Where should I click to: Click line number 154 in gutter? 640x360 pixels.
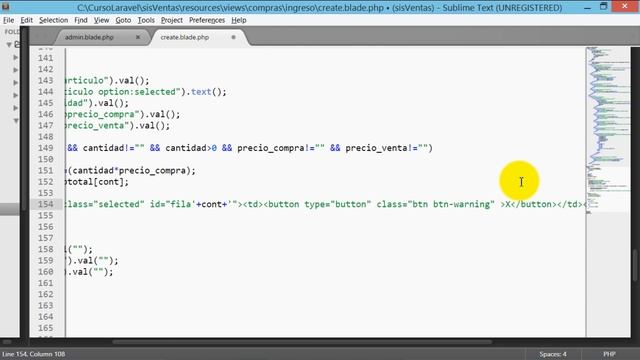pos(46,204)
